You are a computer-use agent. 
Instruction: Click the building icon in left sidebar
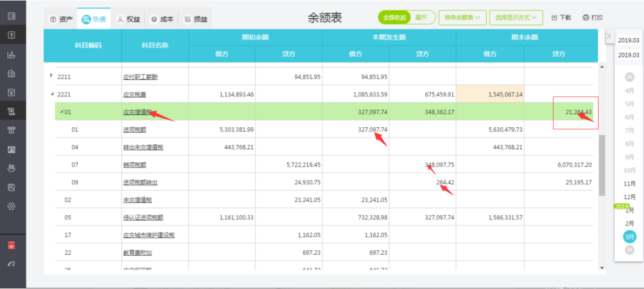click(12, 73)
